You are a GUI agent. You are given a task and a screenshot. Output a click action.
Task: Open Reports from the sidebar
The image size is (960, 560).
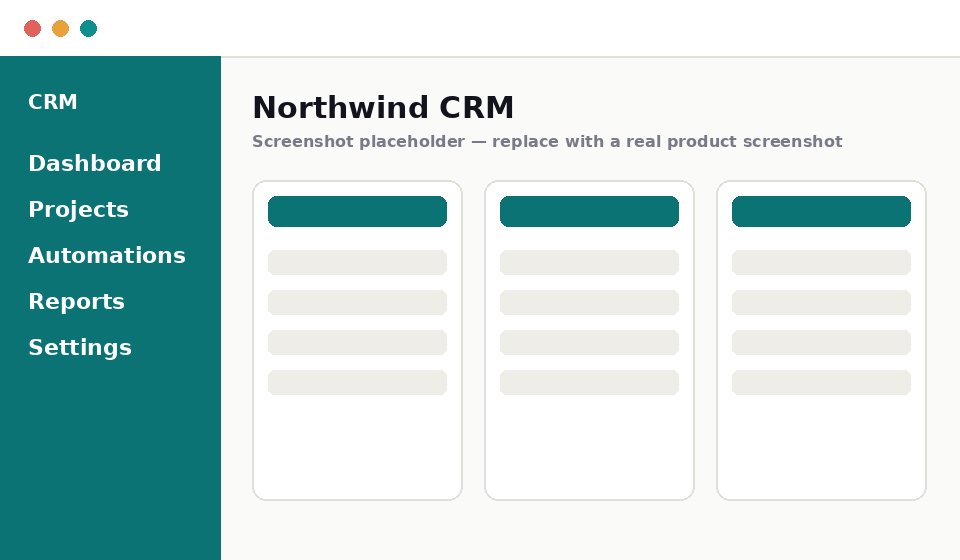77,302
